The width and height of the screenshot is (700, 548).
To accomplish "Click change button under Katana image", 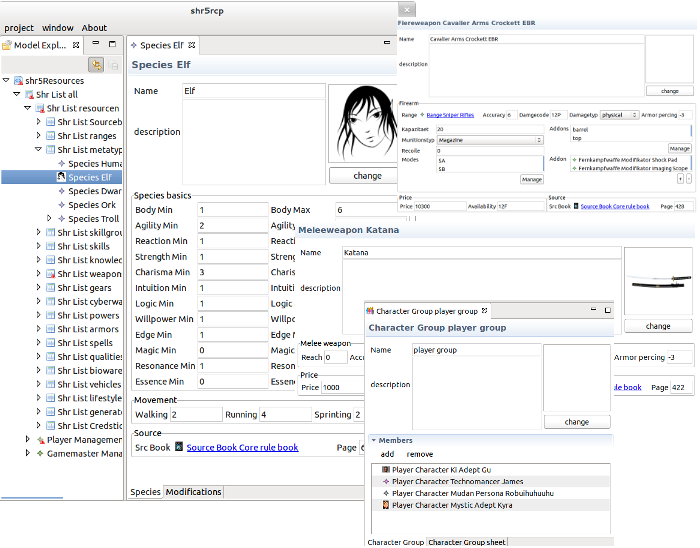I will click(658, 326).
